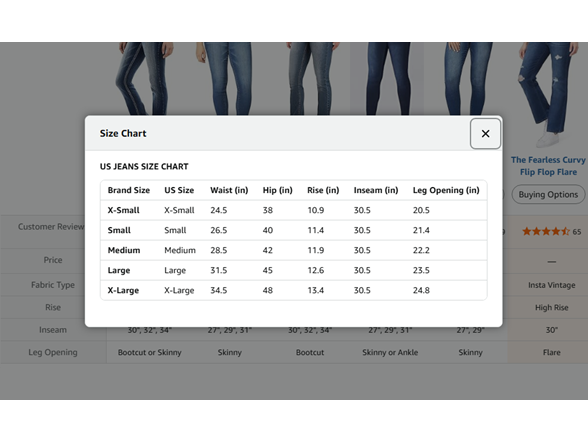The image size is (588, 441).
Task: Open the first bootcut jeans thumbnail
Action: tap(144, 78)
